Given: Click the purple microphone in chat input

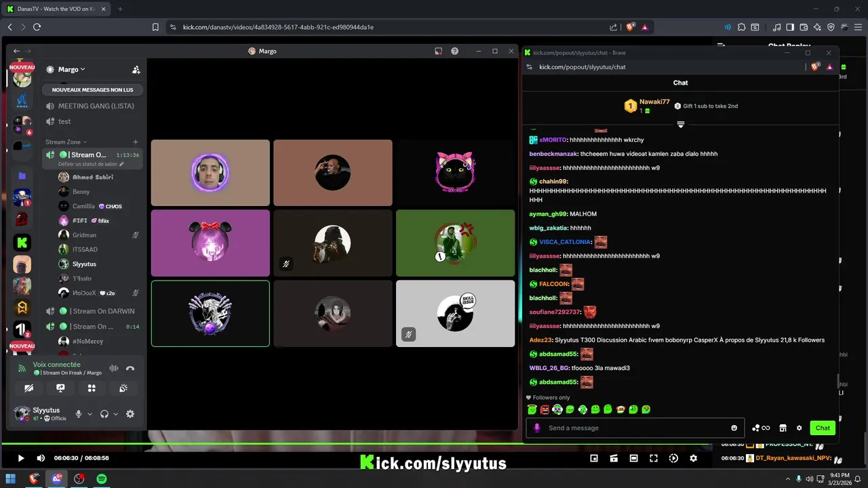Looking at the screenshot, I should [x=536, y=428].
